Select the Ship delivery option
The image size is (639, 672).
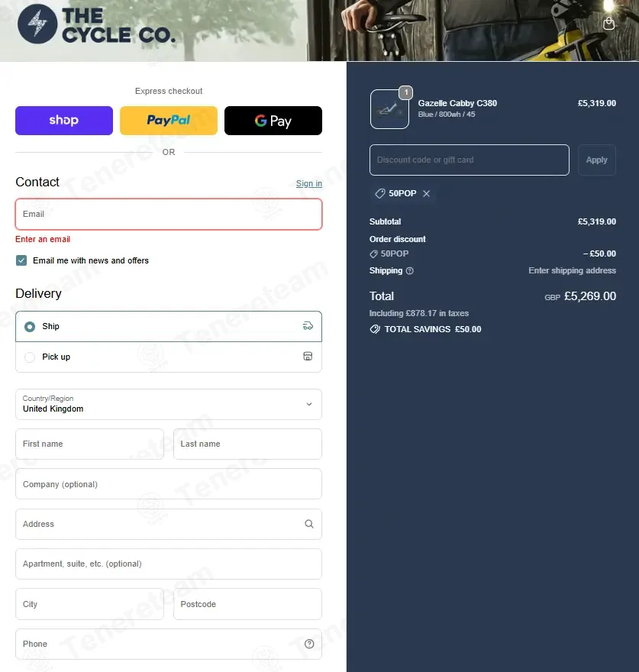(169, 327)
